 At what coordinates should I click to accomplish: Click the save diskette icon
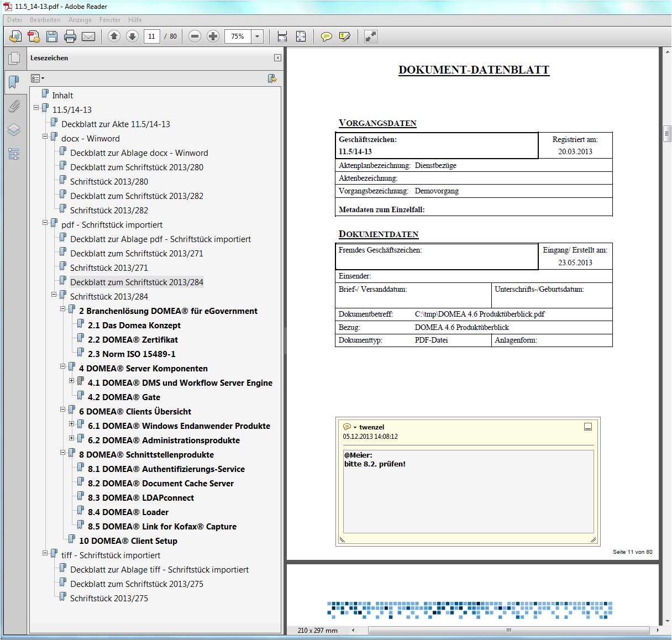(52, 37)
